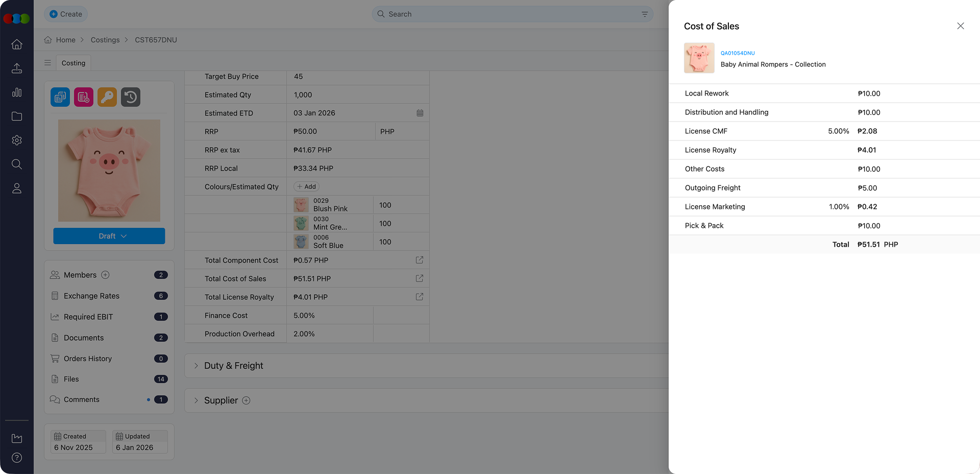Select the upload icon in the left sidebar

coord(17,68)
